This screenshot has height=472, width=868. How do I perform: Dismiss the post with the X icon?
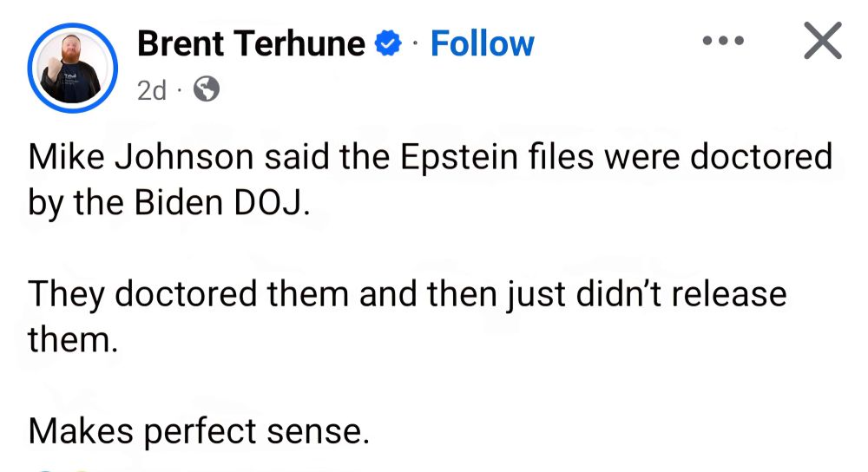pos(823,41)
